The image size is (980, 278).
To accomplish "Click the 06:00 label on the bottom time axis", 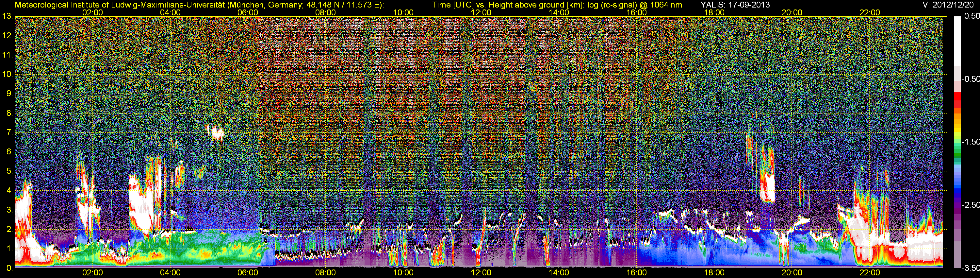I will [248, 273].
